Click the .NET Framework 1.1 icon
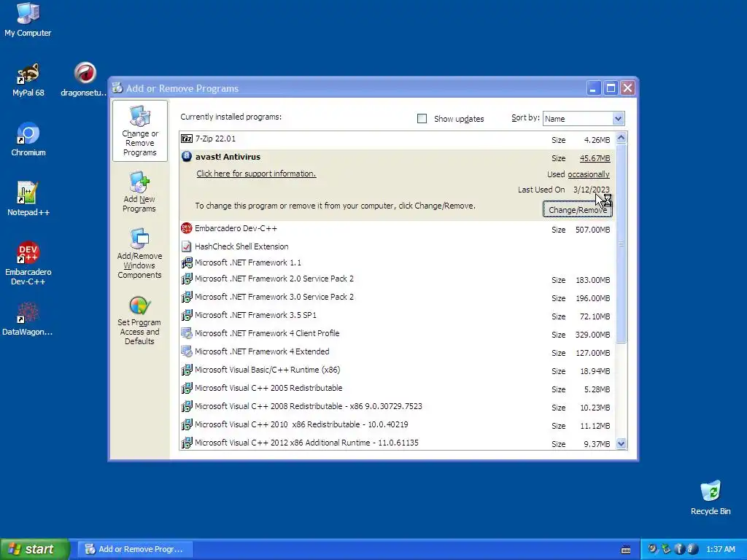This screenshot has height=560, width=747. (x=187, y=262)
